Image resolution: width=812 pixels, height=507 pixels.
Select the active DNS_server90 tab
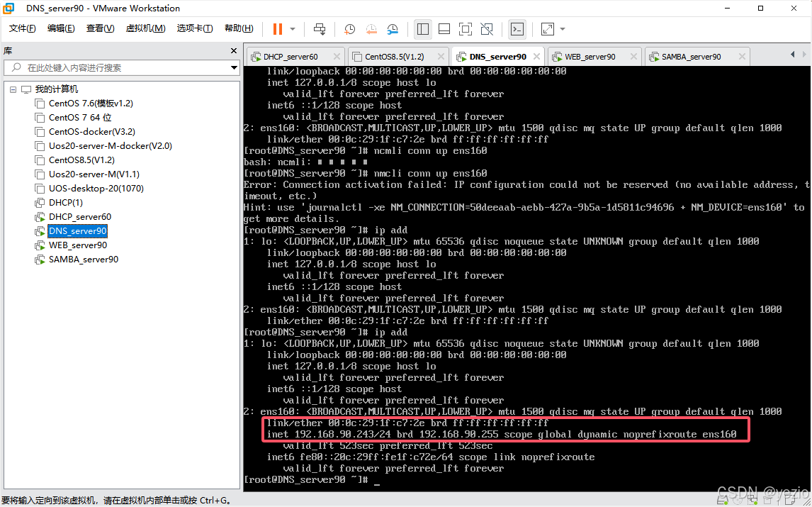click(x=497, y=57)
